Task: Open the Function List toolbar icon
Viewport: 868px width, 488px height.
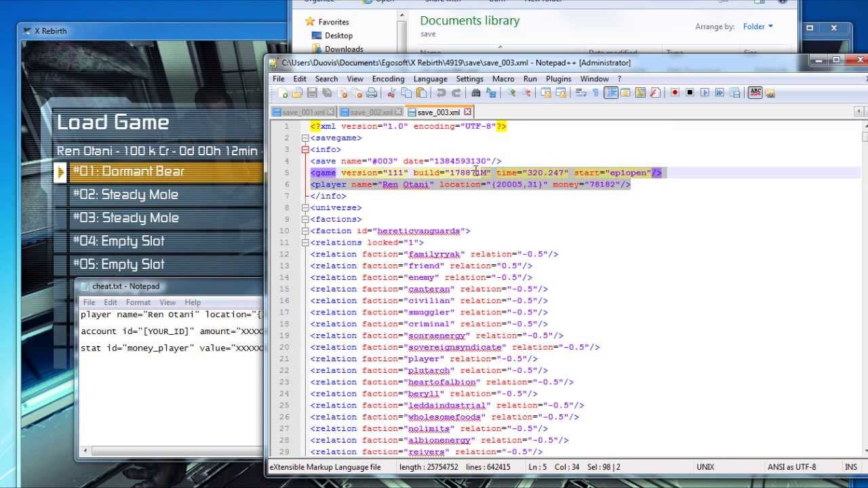Action: coord(655,93)
